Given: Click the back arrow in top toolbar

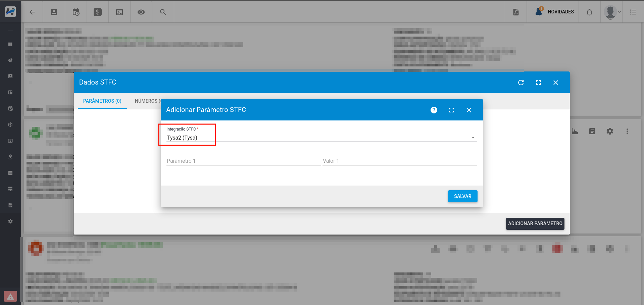Looking at the screenshot, I should [x=32, y=12].
